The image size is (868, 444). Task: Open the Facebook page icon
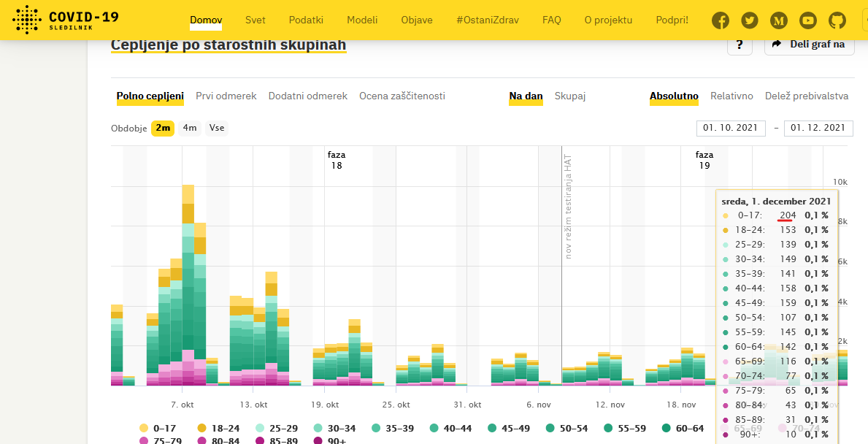(721, 20)
